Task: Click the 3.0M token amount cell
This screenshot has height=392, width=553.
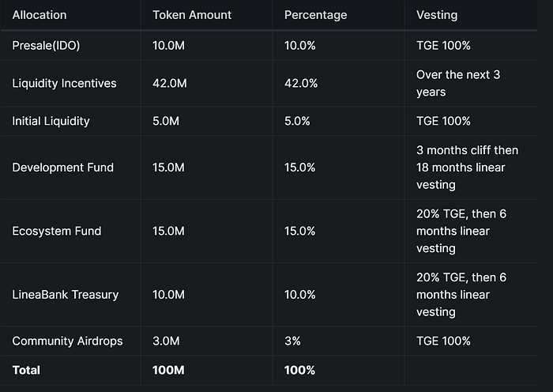Action: click(x=165, y=341)
